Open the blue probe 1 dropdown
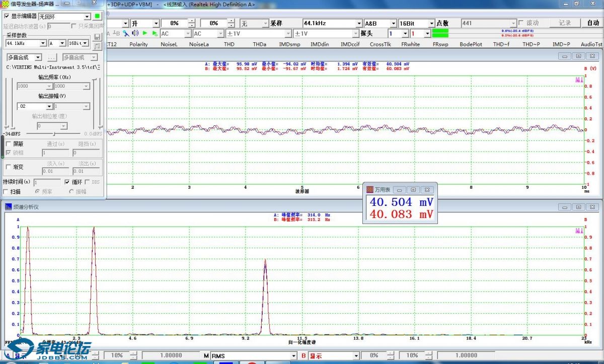Image resolution: width=604 pixels, height=364 pixels. click(405, 33)
